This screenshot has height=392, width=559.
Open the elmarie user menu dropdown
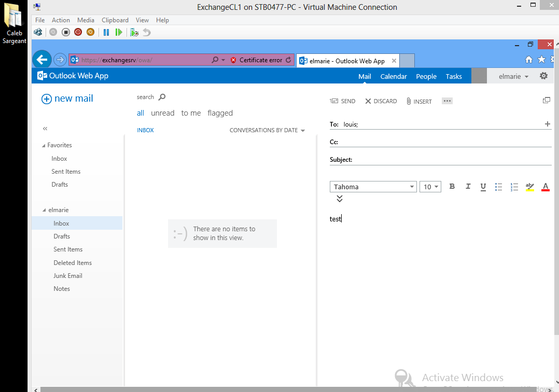pos(513,76)
